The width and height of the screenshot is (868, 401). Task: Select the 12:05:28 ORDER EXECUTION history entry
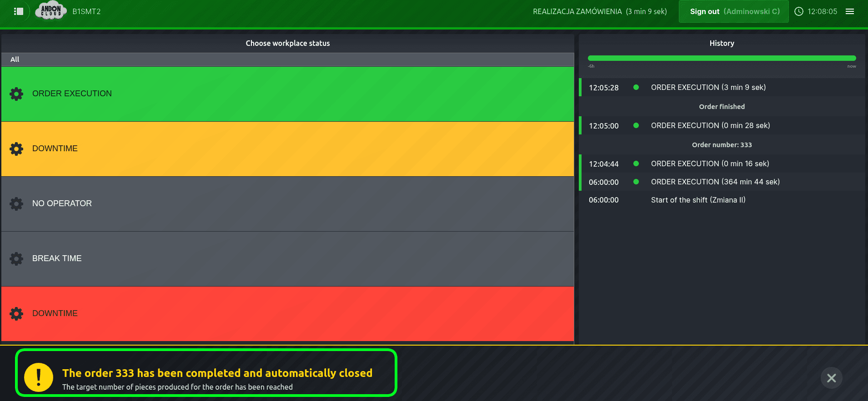click(708, 87)
